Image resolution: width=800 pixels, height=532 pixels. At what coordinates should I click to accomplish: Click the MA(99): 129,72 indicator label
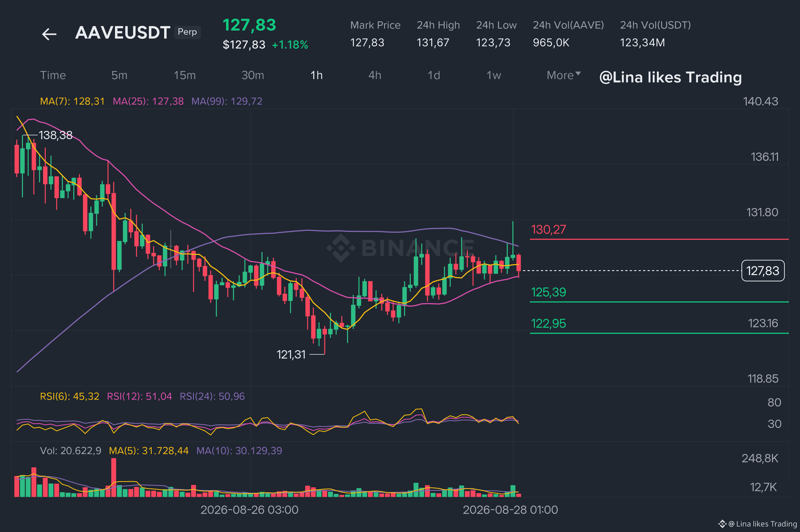(x=227, y=101)
